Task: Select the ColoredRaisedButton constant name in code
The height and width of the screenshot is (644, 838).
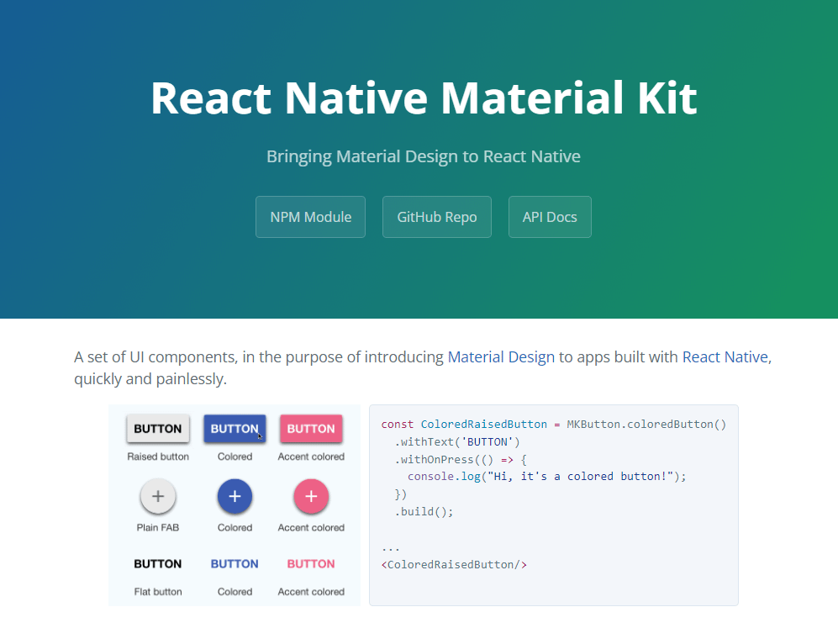Action: point(484,424)
